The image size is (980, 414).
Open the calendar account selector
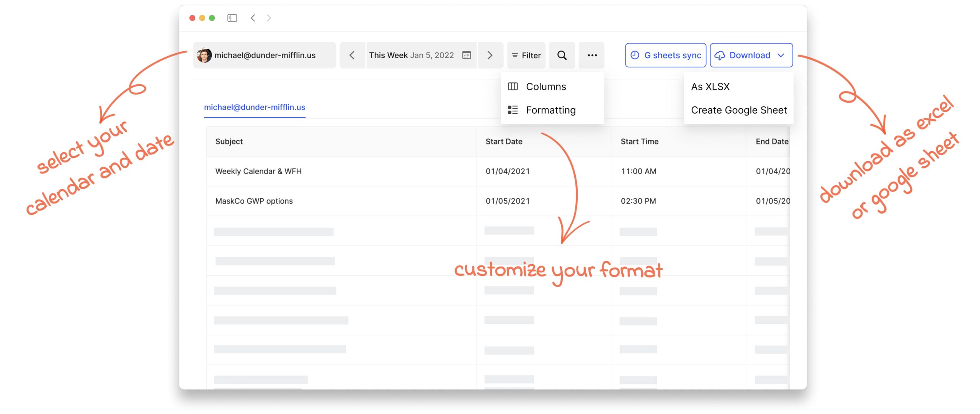pyautogui.click(x=265, y=55)
